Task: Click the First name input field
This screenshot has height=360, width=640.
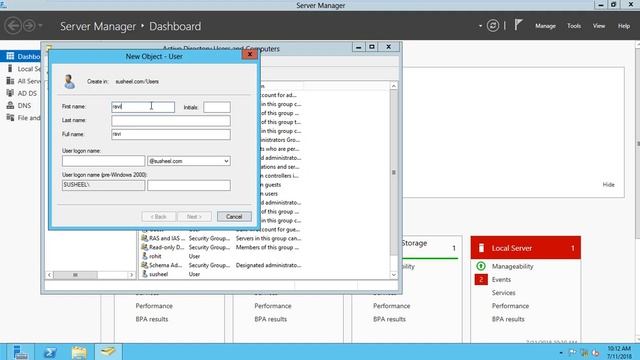Action: click(x=143, y=107)
